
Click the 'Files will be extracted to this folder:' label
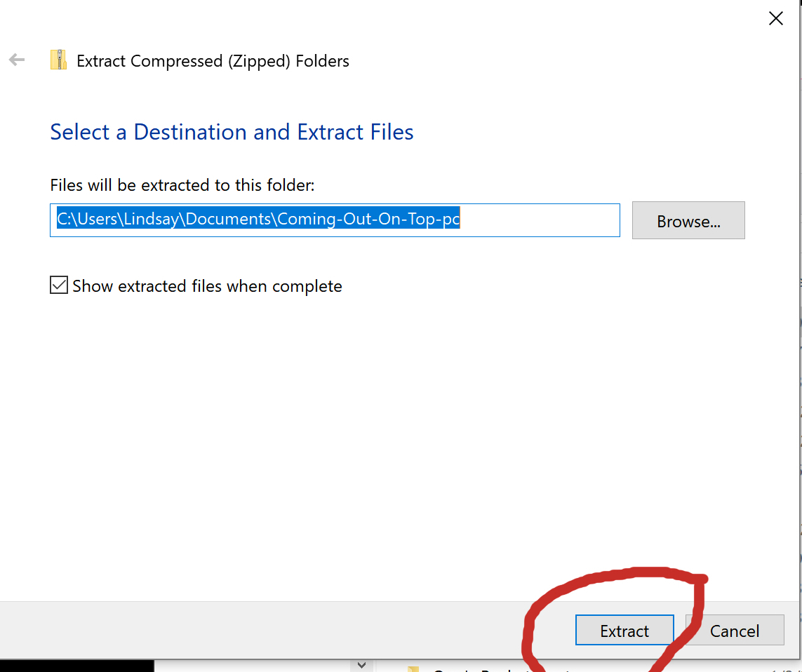click(182, 185)
